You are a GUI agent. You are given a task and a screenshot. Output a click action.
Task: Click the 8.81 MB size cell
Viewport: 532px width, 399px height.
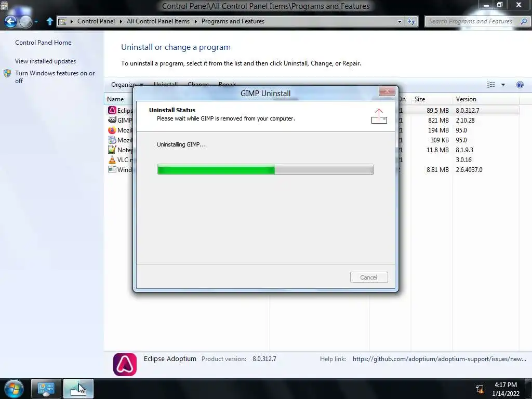pyautogui.click(x=437, y=170)
